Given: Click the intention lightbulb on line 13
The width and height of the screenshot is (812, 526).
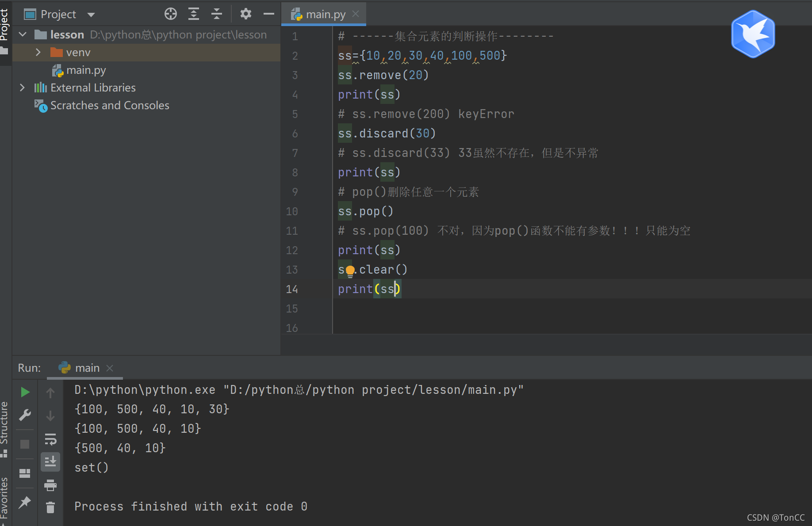Looking at the screenshot, I should pos(350,271).
